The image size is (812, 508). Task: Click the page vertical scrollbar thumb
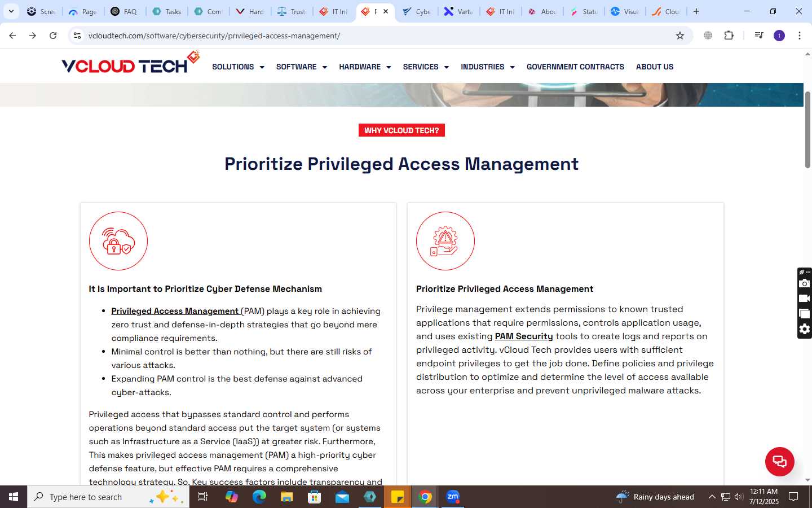coord(807,130)
